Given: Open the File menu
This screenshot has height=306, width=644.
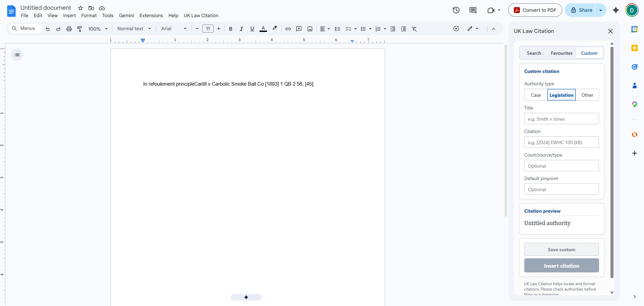Looking at the screenshot, I should tap(24, 15).
